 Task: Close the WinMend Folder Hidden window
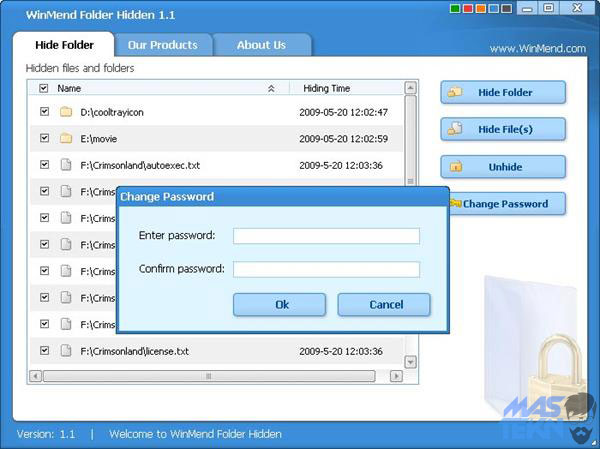click(577, 8)
